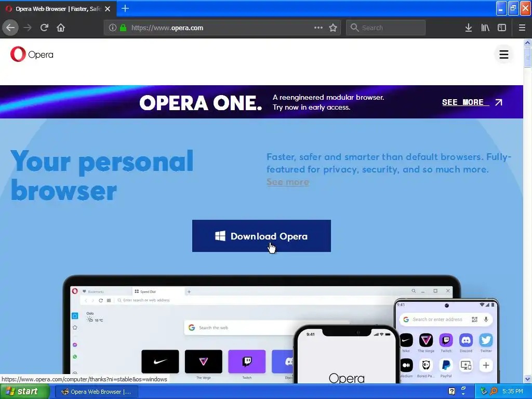
Task: Click 'A reengineered modular browser.' text
Action: [x=328, y=97]
